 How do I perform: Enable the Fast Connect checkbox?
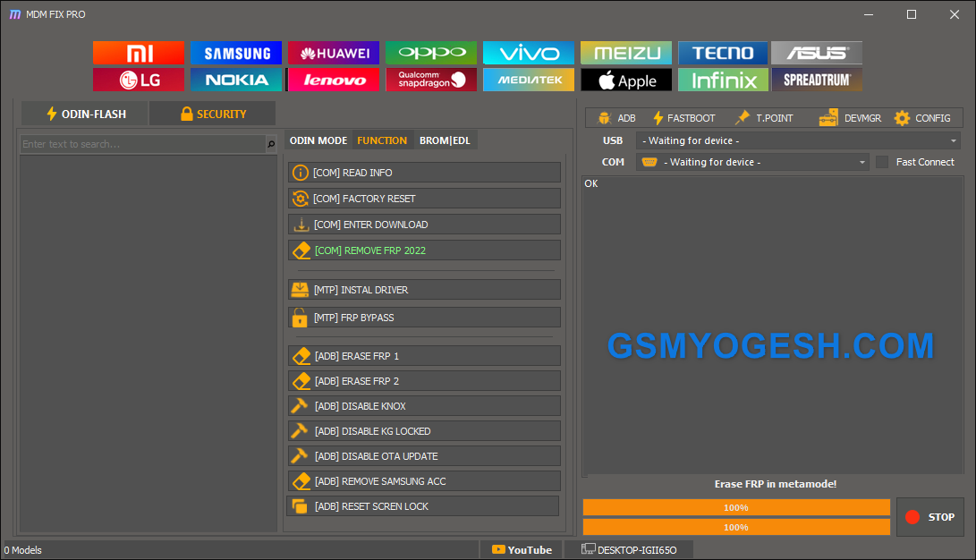[882, 161]
